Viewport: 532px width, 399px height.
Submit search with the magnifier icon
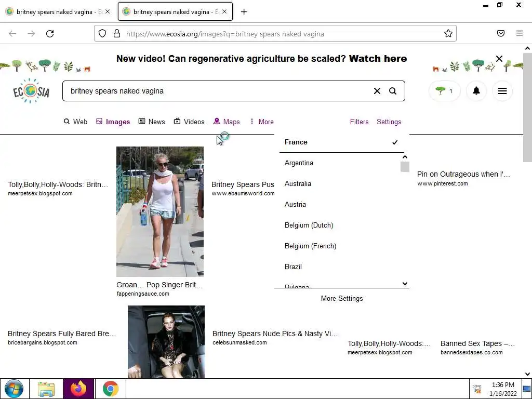[393, 91]
